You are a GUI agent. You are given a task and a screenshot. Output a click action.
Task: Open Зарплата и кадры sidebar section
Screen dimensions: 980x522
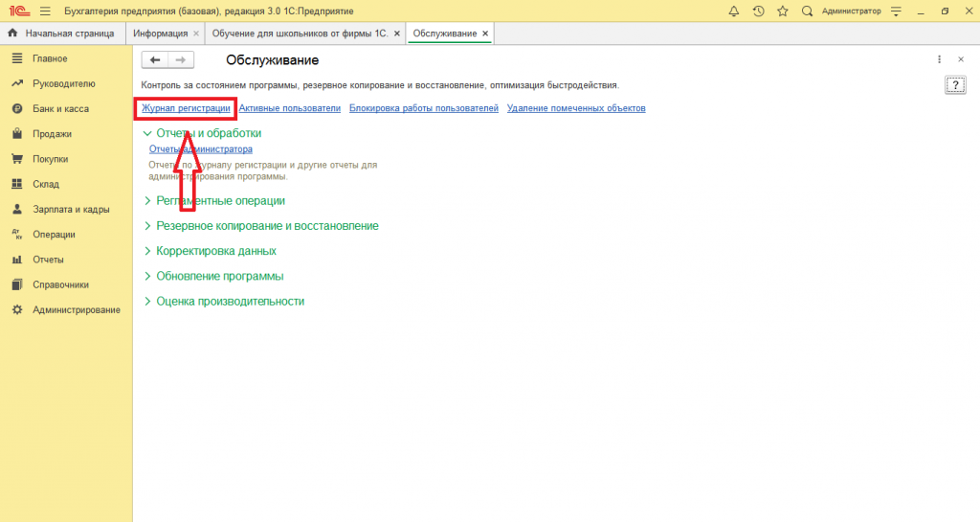[x=70, y=209]
